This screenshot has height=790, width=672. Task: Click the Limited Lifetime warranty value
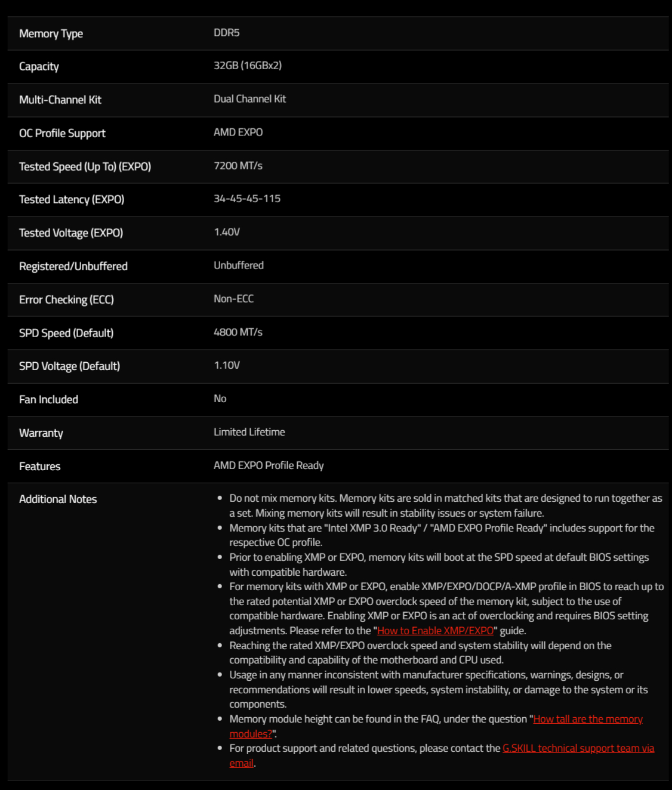click(249, 432)
